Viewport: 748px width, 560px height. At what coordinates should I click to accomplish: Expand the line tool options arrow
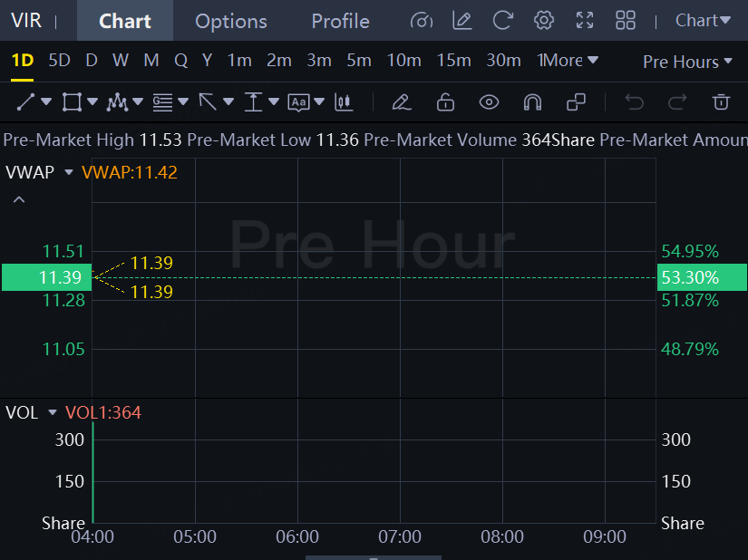46,101
